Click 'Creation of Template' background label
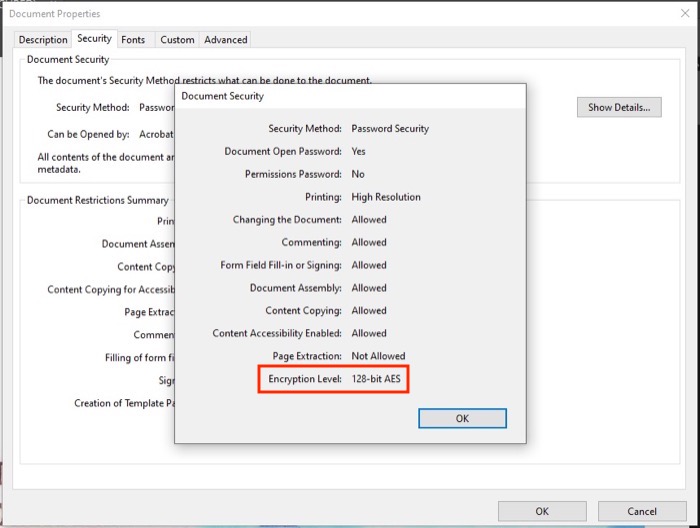 [124, 403]
